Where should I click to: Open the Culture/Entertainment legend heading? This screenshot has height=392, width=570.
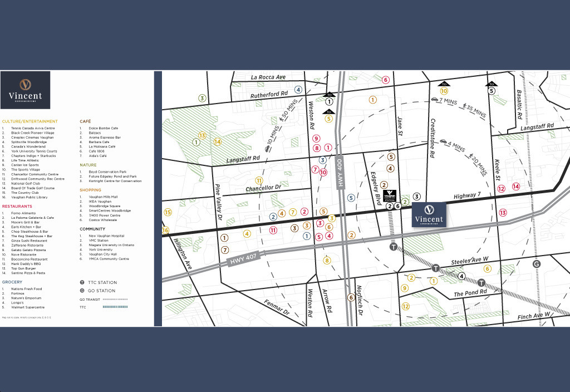[30, 121]
